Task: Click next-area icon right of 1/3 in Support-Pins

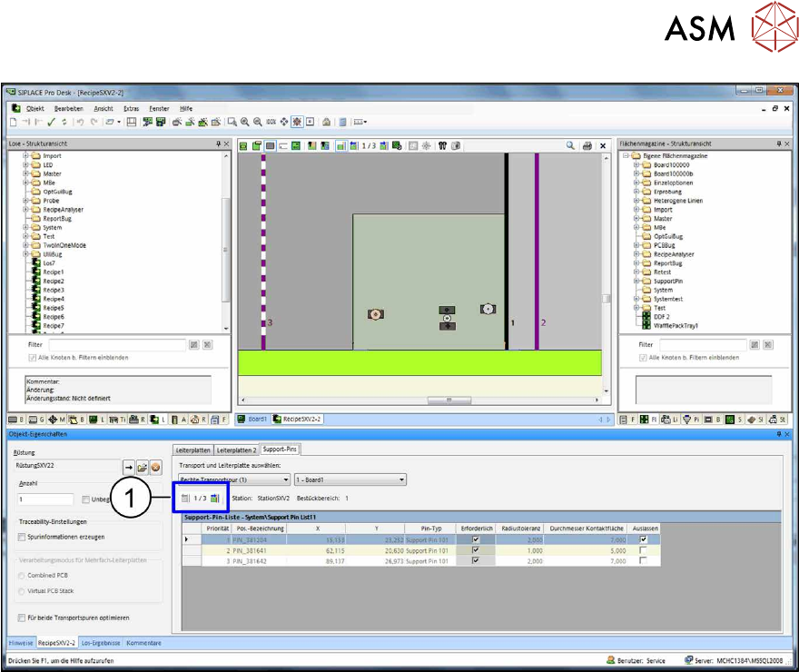Action: (x=215, y=499)
